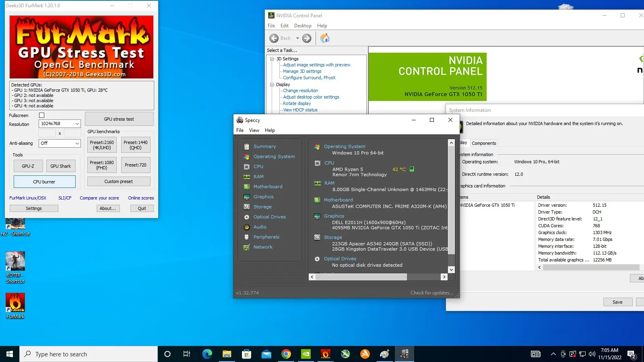Click the Forward arrow in NVIDIA Control Panel
This screenshot has height=362, width=644.
pos(307,38)
